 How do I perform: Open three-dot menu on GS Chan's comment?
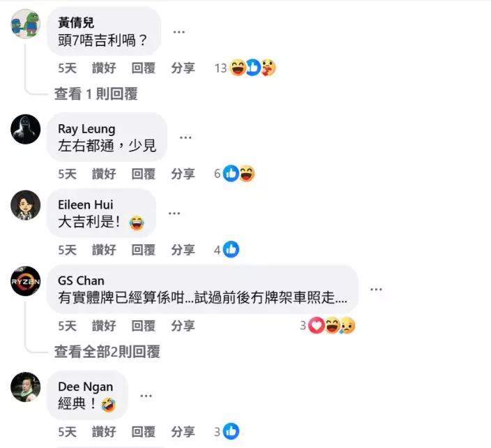[376, 289]
